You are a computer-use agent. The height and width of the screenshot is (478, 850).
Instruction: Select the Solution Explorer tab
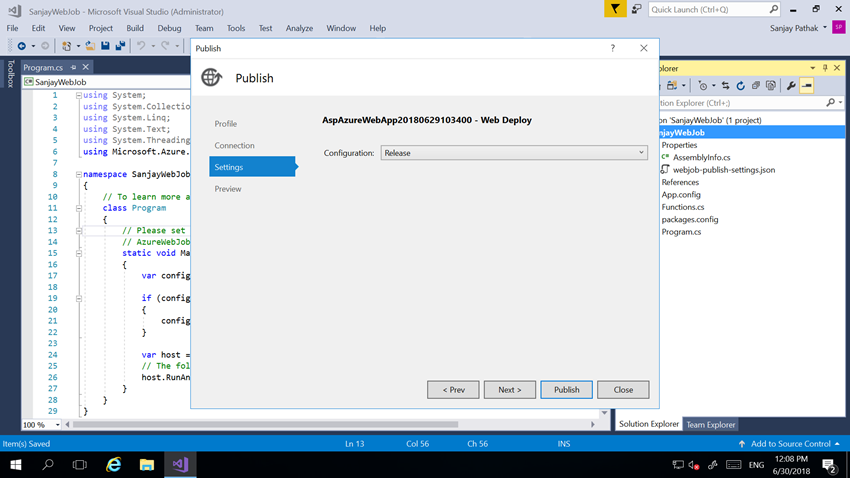tap(649, 424)
